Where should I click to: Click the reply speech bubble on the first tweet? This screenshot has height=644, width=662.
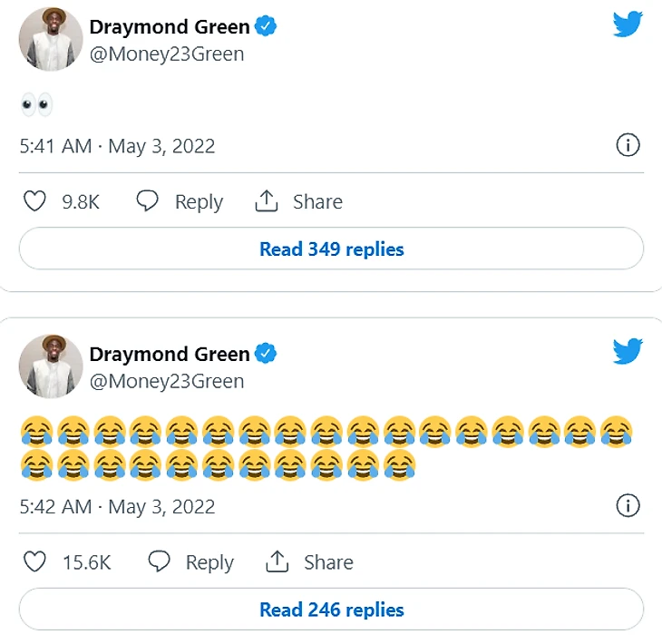(x=147, y=201)
